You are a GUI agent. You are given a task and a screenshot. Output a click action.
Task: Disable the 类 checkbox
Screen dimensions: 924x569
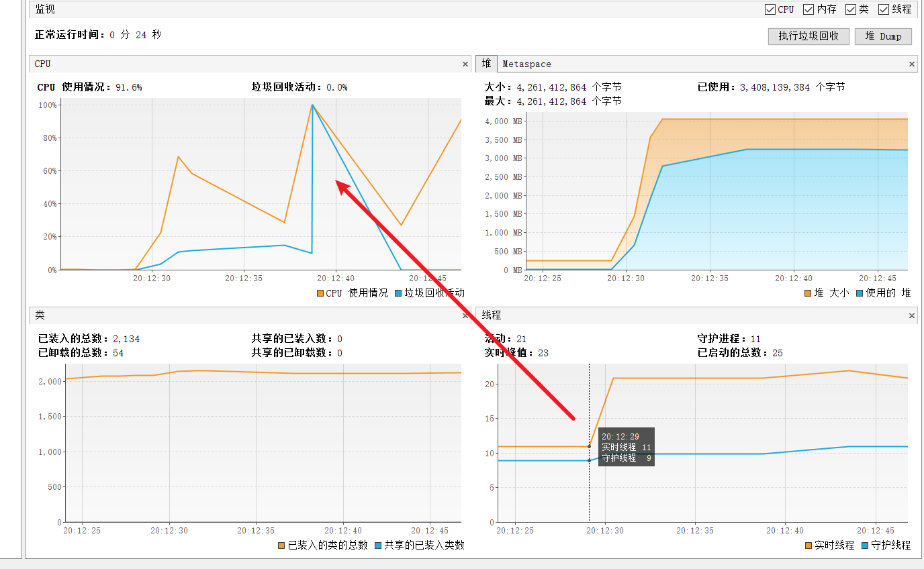(x=850, y=9)
